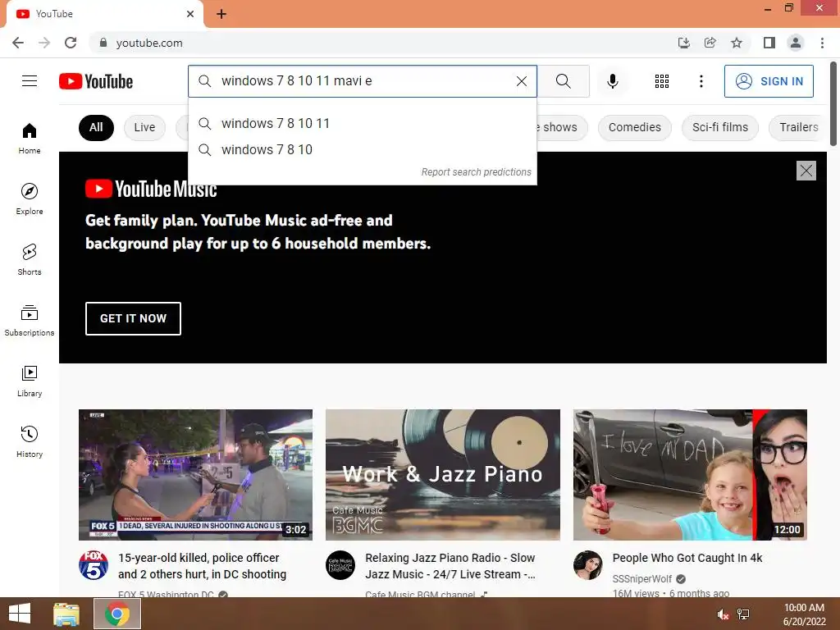Open title "Relaxing Jazz Piano Radio"
Viewport: 840px width, 630px height.
[450, 566]
